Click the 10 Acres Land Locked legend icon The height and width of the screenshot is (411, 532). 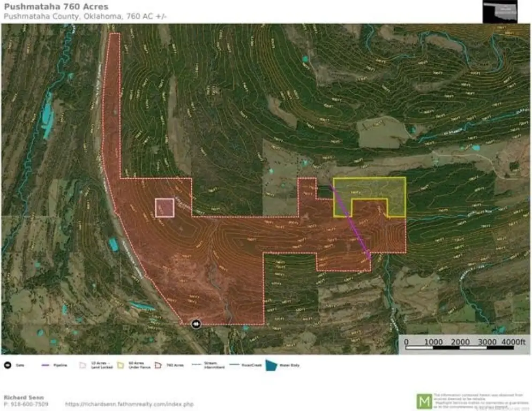click(83, 366)
